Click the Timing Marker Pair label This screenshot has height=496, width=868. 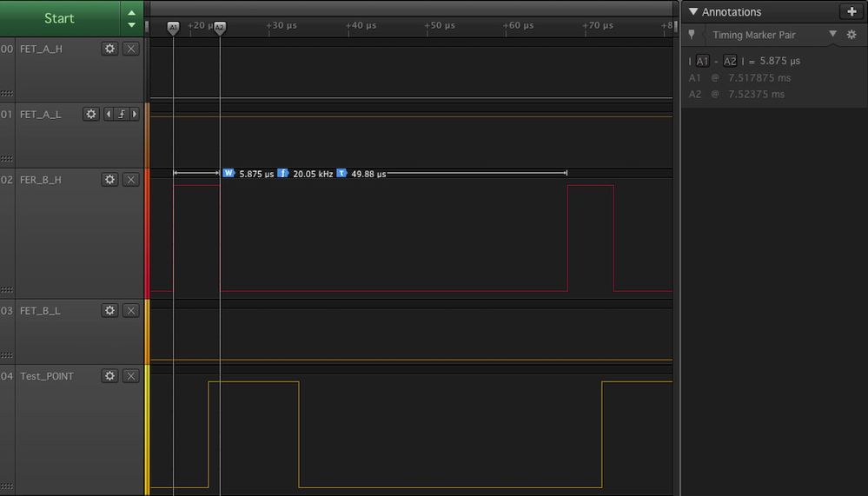tap(753, 35)
